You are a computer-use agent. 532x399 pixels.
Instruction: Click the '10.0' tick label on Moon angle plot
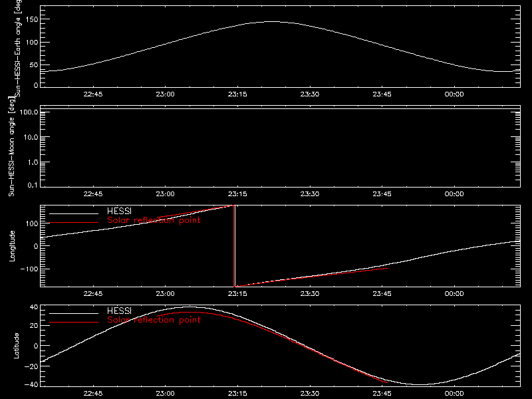31,137
